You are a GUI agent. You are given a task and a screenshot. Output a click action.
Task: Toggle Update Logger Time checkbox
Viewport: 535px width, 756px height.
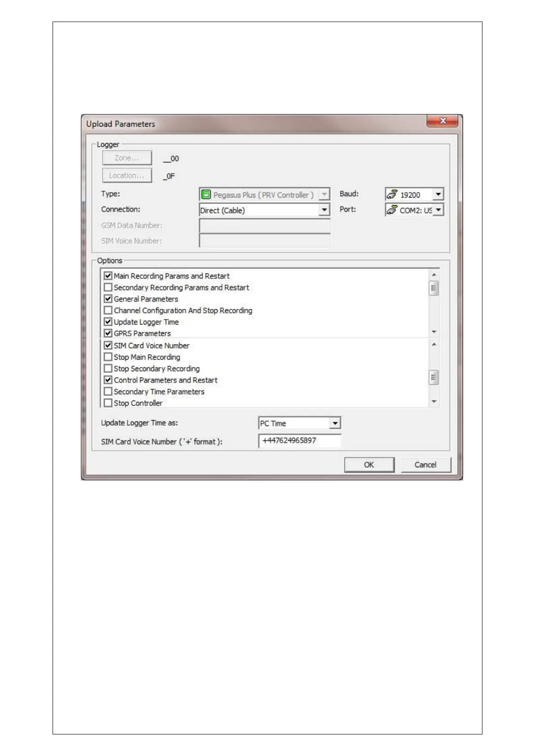[108, 322]
